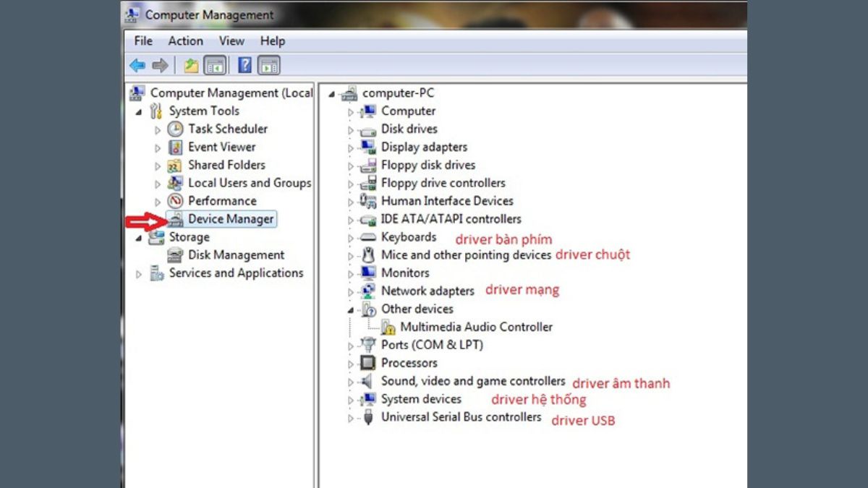Image resolution: width=868 pixels, height=488 pixels.
Task: Open the View menu
Action: pyautogui.click(x=231, y=41)
